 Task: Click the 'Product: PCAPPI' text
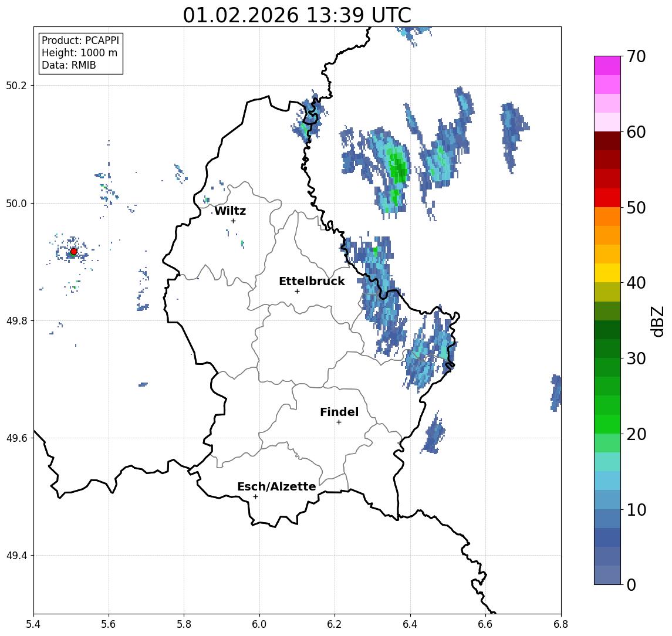[x=80, y=40]
